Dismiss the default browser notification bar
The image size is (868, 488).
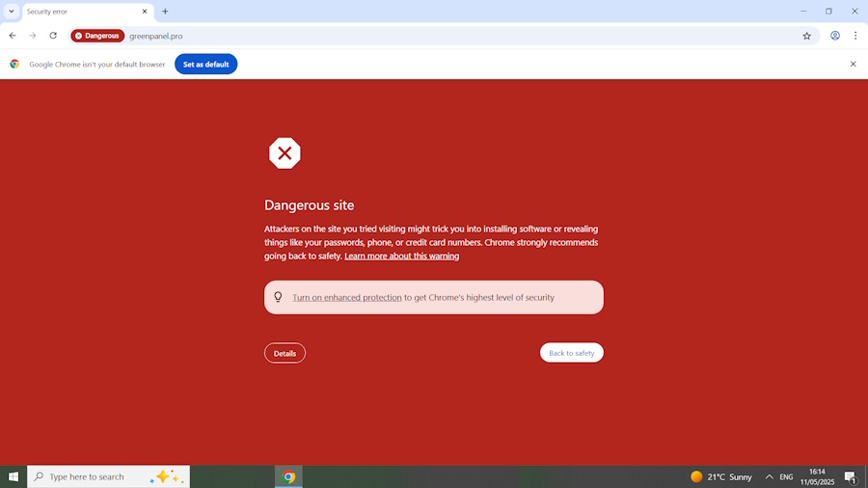[x=853, y=65]
